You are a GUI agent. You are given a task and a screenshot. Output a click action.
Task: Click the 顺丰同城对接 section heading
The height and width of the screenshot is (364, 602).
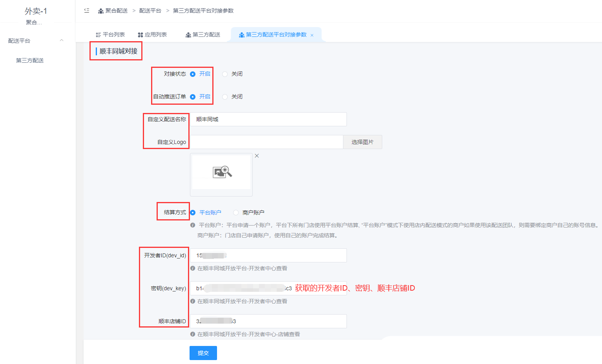tap(119, 51)
